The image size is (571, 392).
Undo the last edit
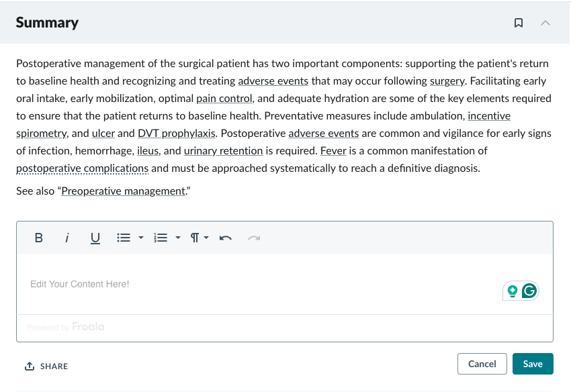pyautogui.click(x=226, y=238)
